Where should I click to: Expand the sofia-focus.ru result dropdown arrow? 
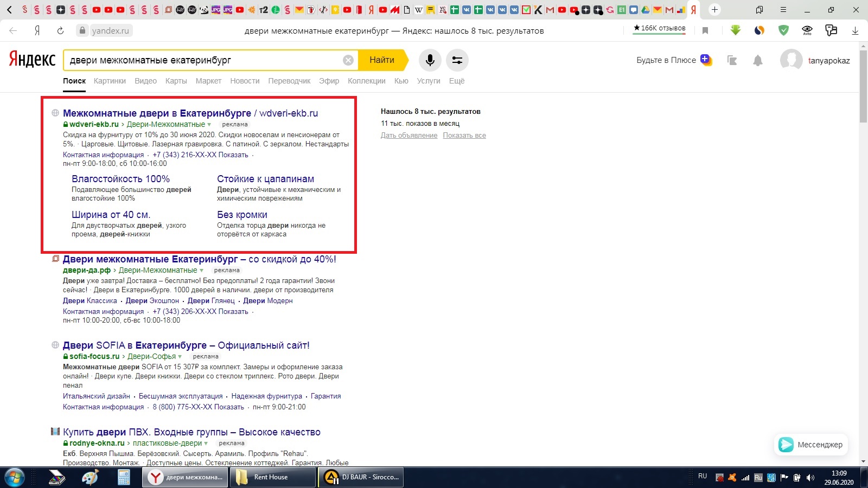[x=180, y=357]
